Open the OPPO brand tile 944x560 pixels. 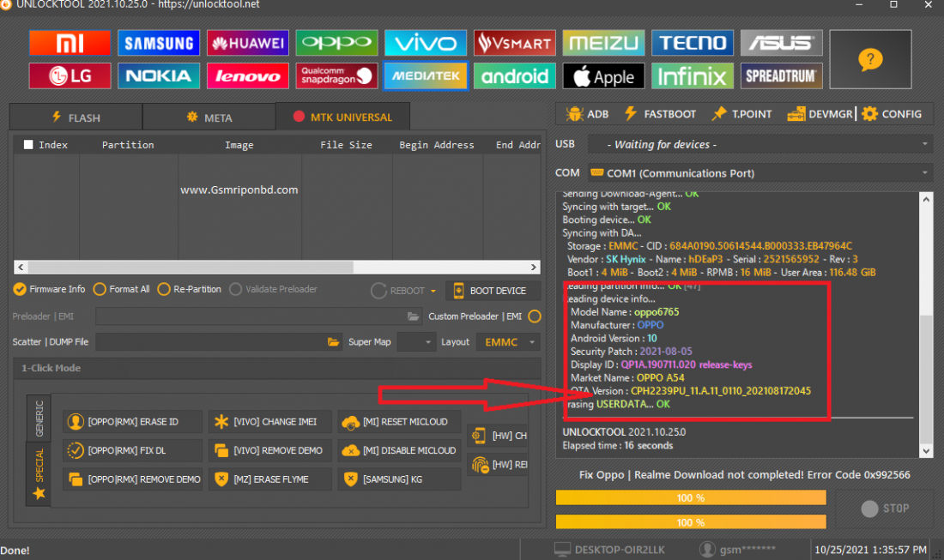(336, 43)
